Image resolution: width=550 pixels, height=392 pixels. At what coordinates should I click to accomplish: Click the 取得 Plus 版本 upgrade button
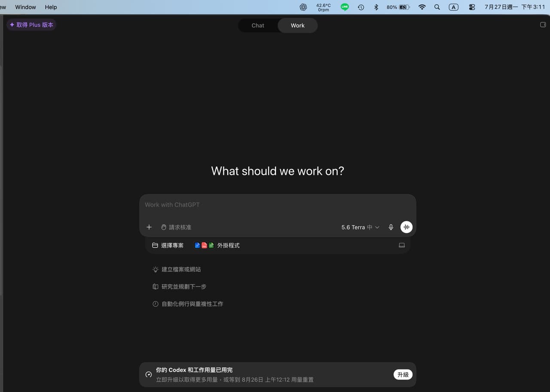tap(31, 25)
